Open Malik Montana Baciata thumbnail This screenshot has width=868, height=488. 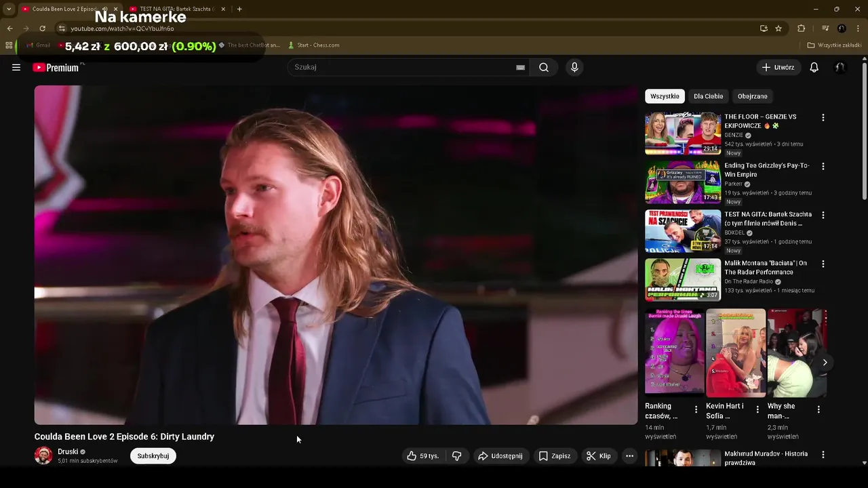(683, 280)
